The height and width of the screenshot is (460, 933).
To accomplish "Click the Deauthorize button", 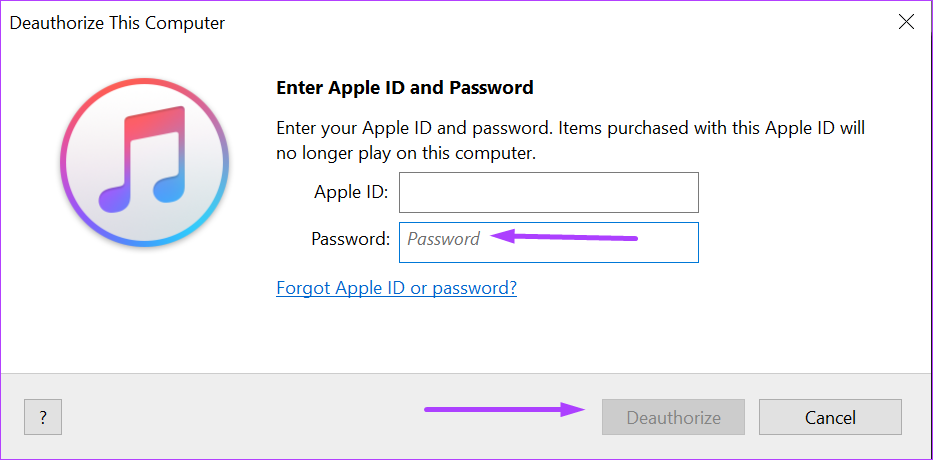I will pos(673,417).
